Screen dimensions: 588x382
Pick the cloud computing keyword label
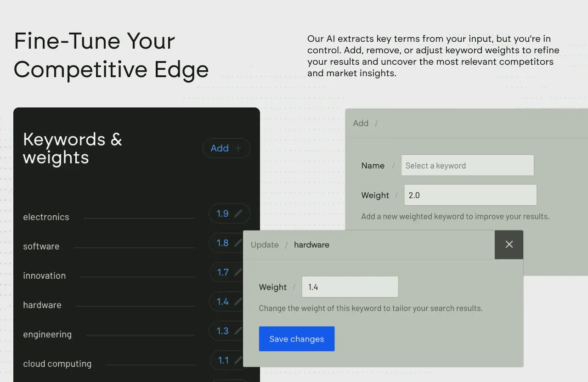click(x=57, y=364)
